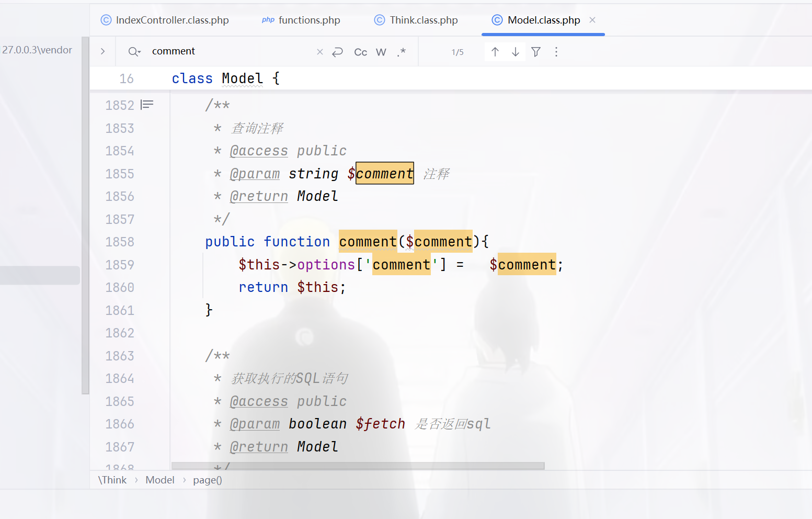Click the \Think namespace breadcrumb
This screenshot has height=519, width=812.
click(112, 480)
